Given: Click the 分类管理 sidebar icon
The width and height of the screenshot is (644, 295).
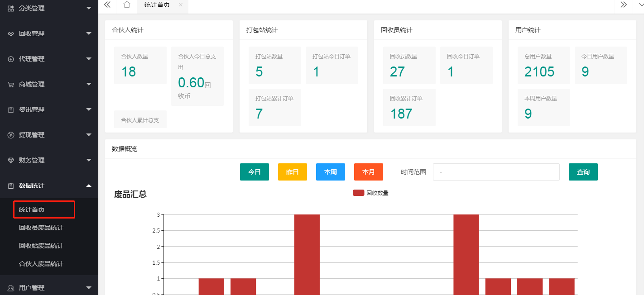Looking at the screenshot, I should [11, 8].
